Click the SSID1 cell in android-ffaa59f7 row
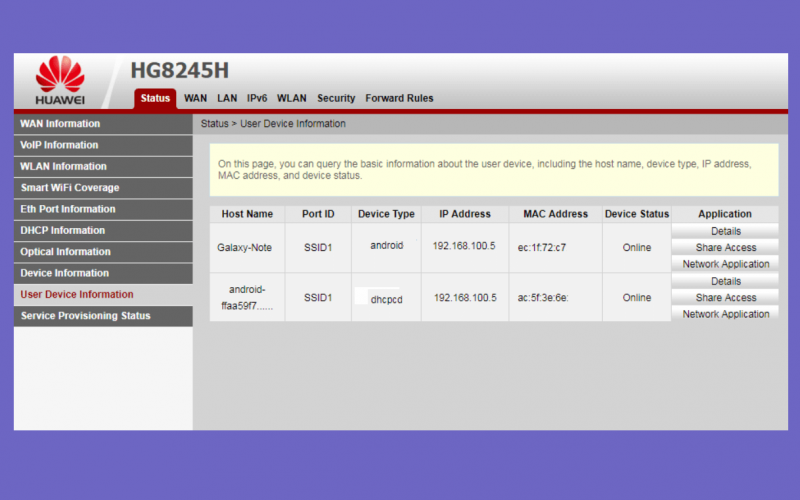This screenshot has height=500, width=800. coord(318,298)
